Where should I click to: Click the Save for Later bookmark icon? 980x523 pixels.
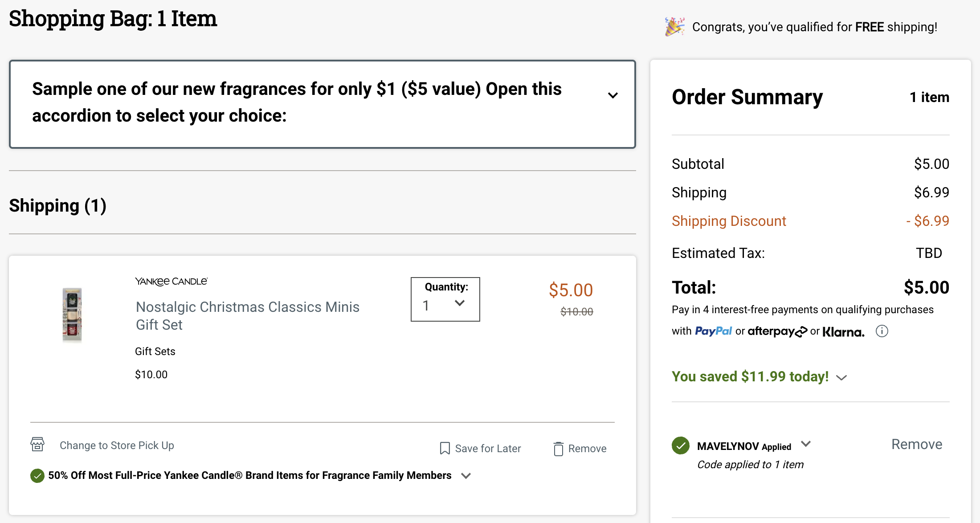(x=445, y=448)
